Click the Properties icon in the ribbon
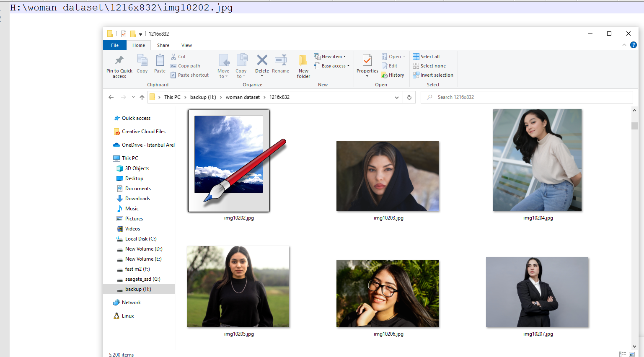 click(367, 61)
